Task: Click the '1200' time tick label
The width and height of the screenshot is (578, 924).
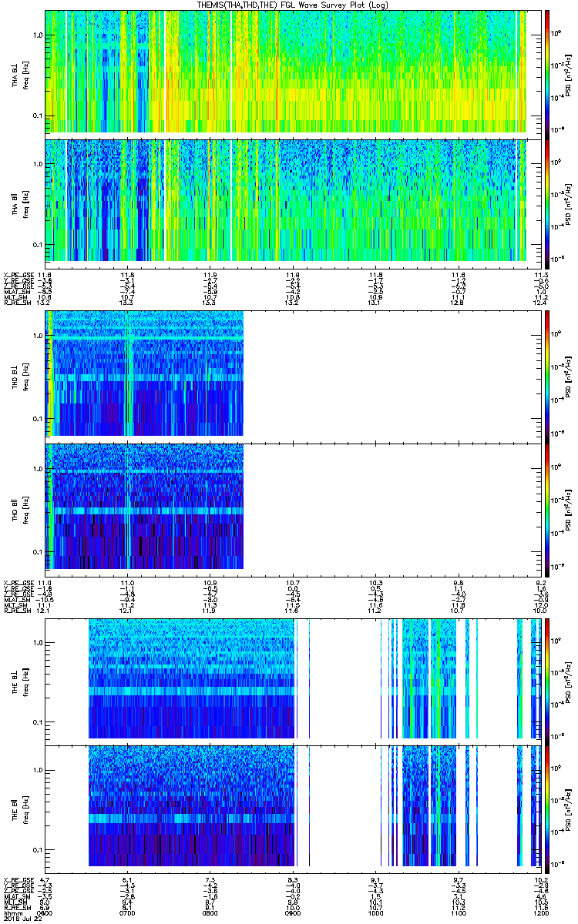Action: (540, 912)
